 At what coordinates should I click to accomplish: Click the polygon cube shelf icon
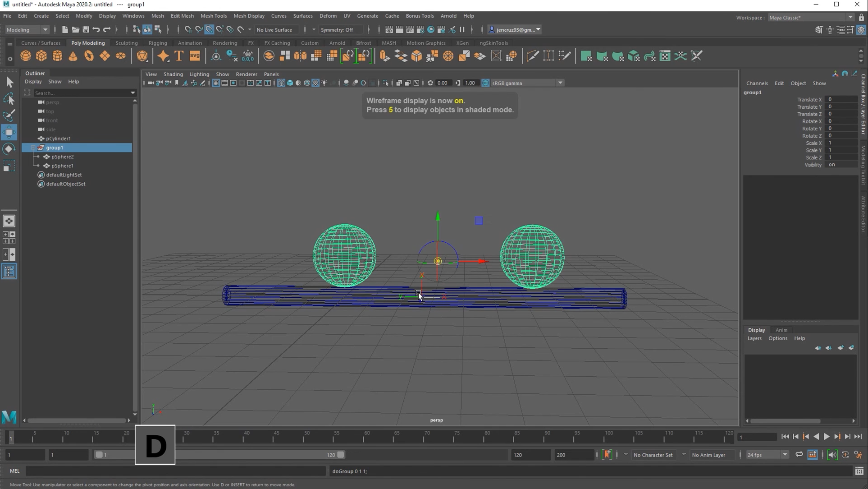(41, 56)
